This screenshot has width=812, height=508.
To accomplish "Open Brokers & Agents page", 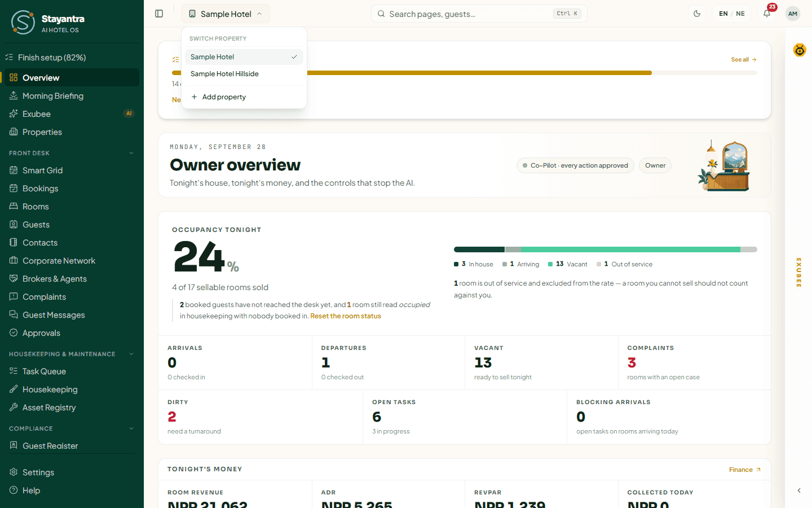I will pyautogui.click(x=72, y=279).
